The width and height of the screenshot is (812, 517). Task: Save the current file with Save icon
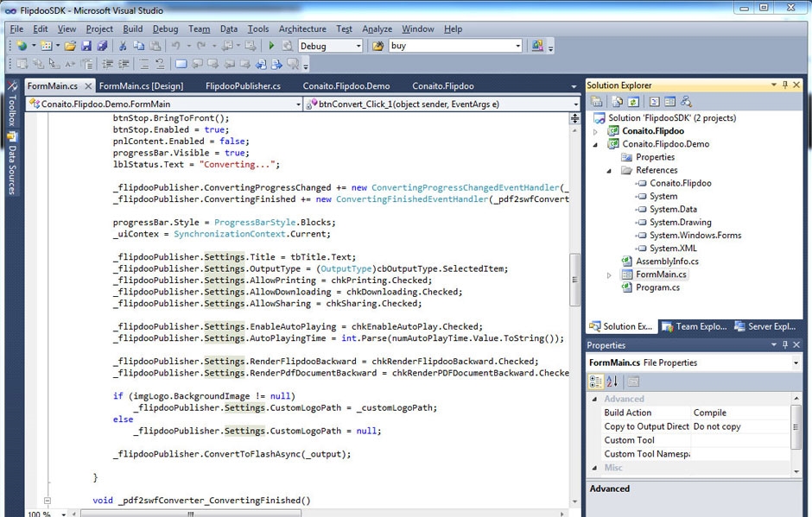[x=86, y=46]
